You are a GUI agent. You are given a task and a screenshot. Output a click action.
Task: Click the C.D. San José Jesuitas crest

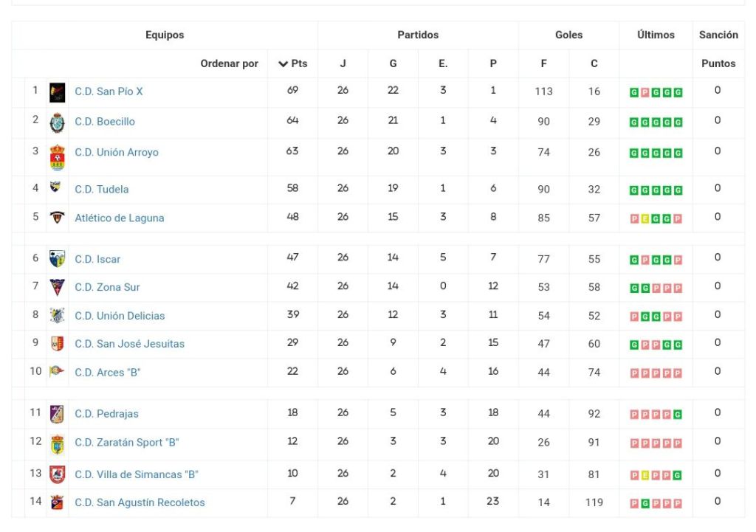click(x=57, y=344)
